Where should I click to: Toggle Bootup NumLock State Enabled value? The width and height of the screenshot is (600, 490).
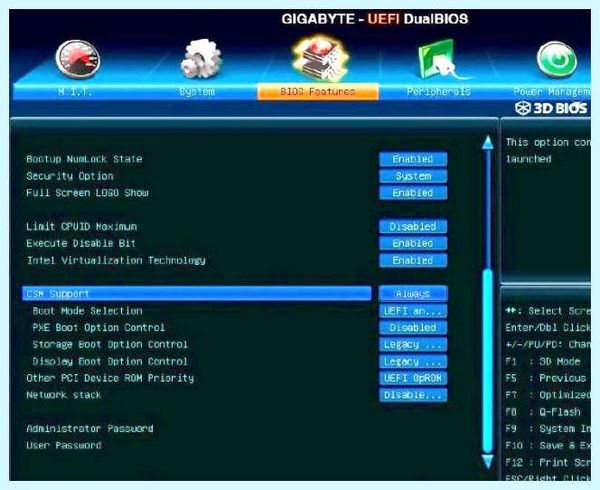point(413,159)
